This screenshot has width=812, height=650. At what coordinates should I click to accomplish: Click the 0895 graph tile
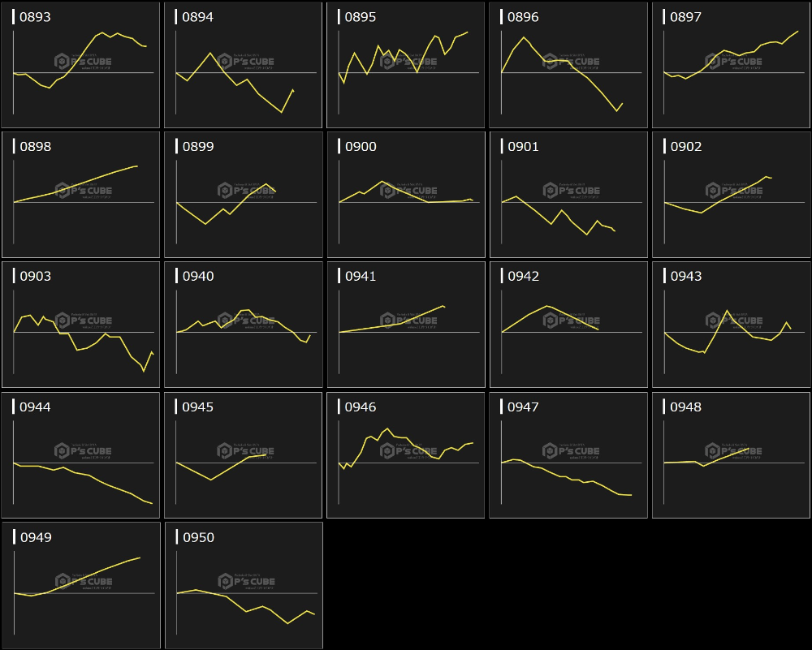point(405,65)
